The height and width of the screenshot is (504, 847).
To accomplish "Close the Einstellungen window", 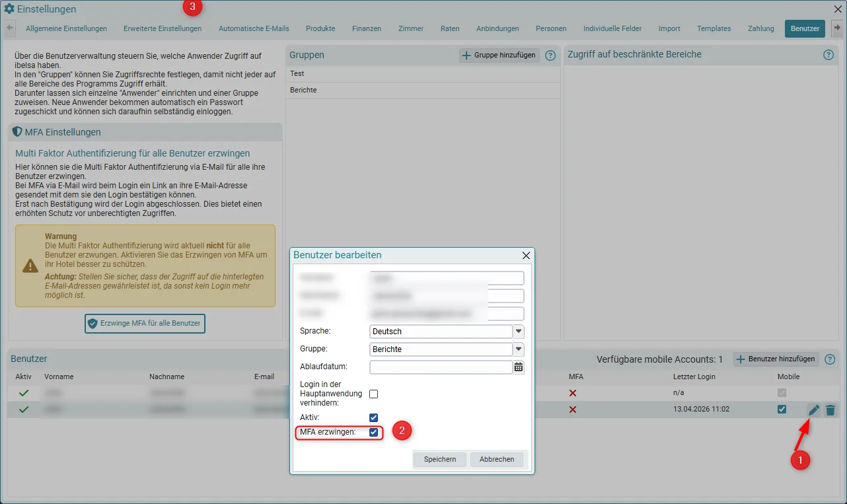I will pyautogui.click(x=838, y=9).
